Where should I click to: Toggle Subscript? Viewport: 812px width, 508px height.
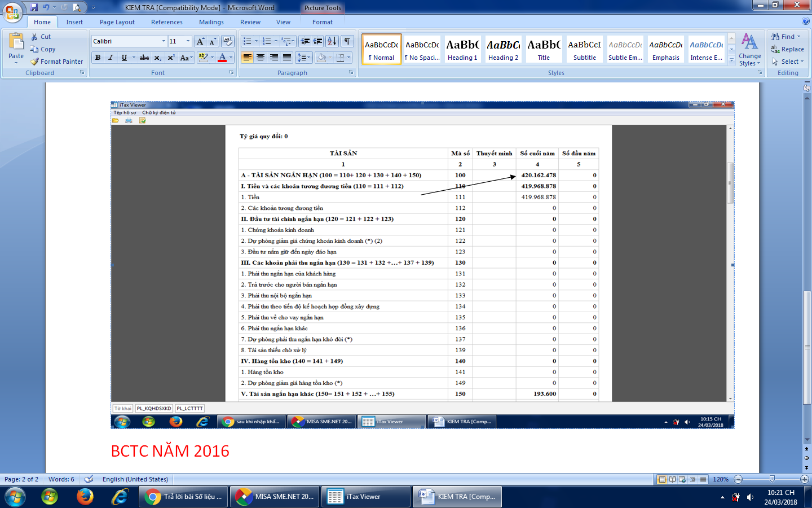[158, 58]
